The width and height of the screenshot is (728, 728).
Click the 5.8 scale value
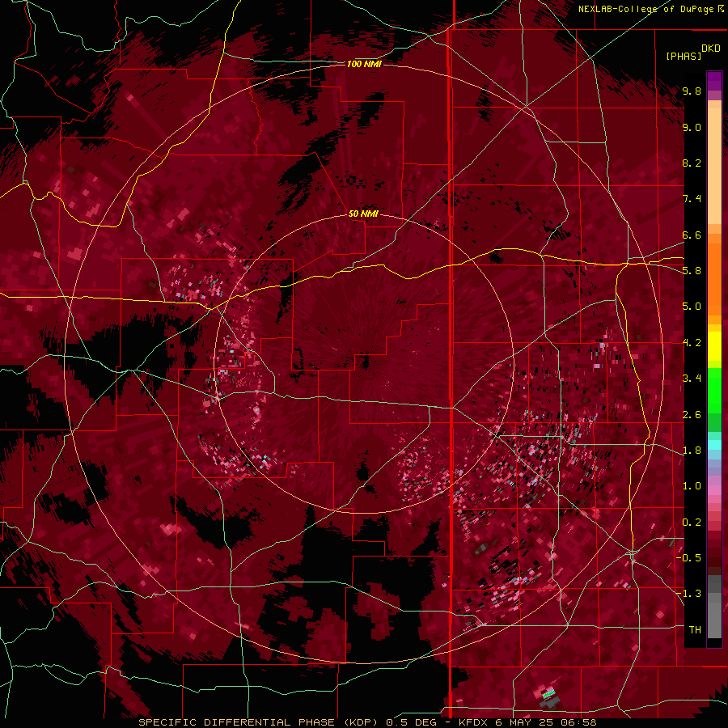[x=692, y=271]
